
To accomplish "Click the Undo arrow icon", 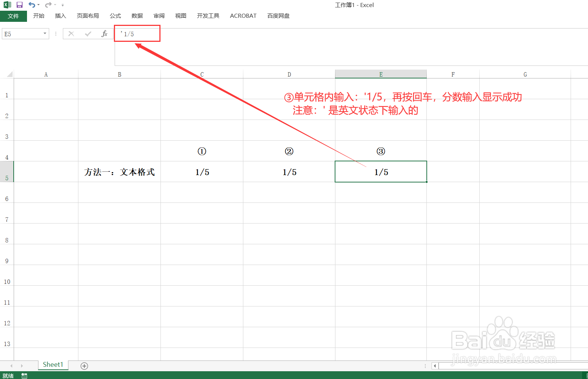I will point(32,5).
